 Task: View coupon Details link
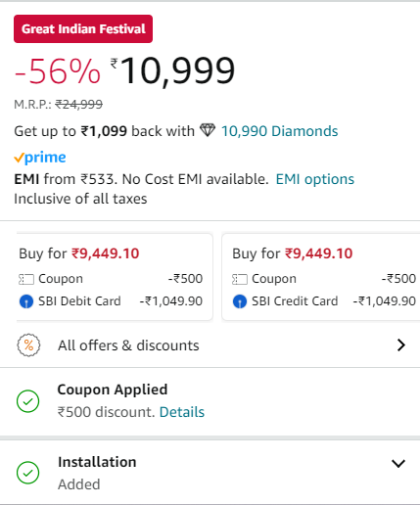pyautogui.click(x=182, y=412)
